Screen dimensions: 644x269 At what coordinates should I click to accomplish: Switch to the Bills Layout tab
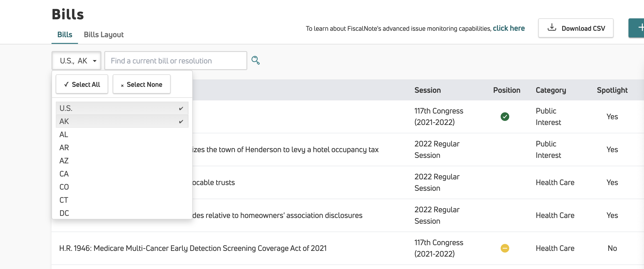[104, 35]
